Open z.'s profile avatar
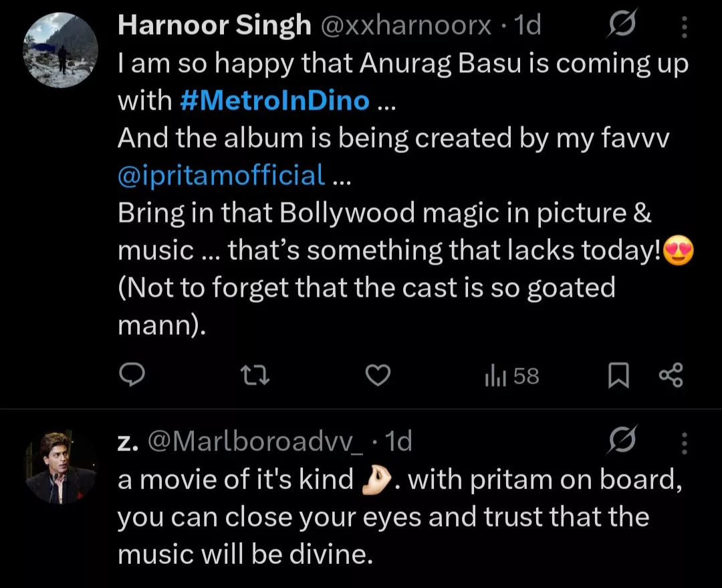The image size is (722, 588). click(60, 466)
